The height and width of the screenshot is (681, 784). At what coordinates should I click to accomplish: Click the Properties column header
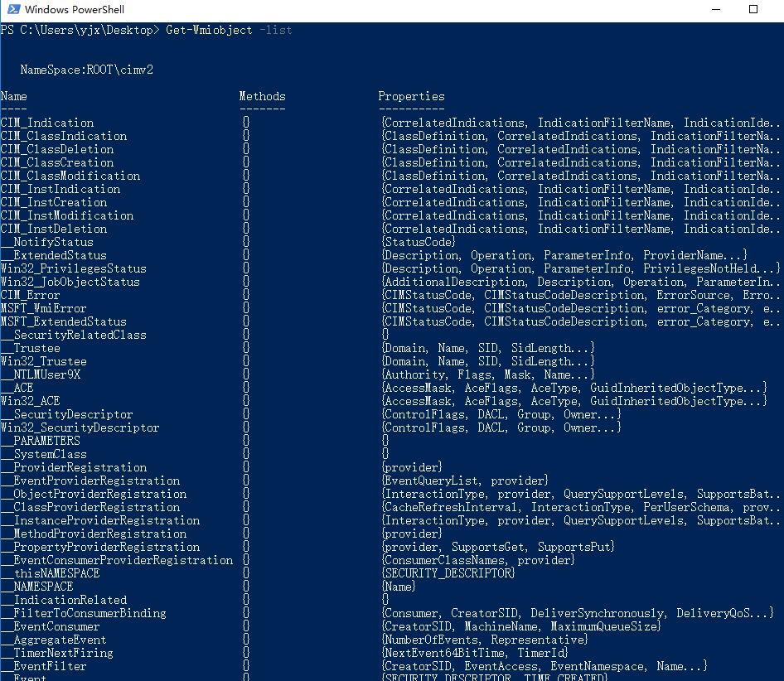[x=411, y=96]
